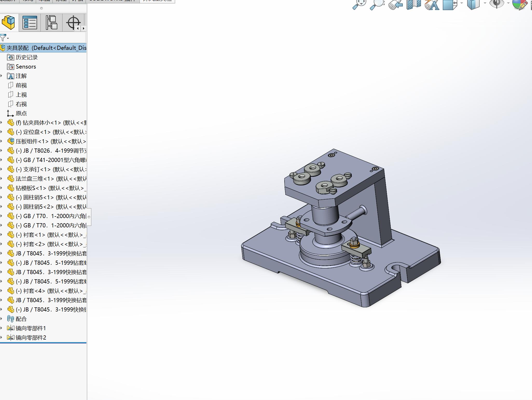The width and height of the screenshot is (532, 400).
Task: Open Dynamic Annotation Views icon
Action: (432, 4)
